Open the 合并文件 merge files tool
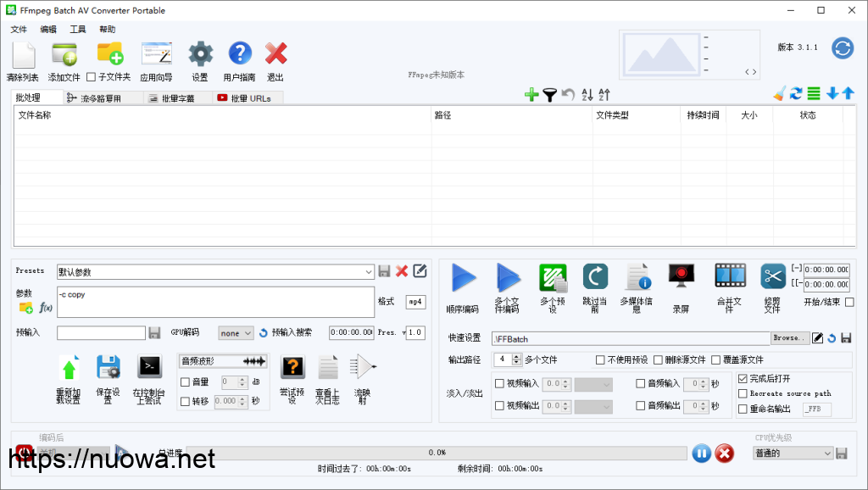 pos(728,276)
